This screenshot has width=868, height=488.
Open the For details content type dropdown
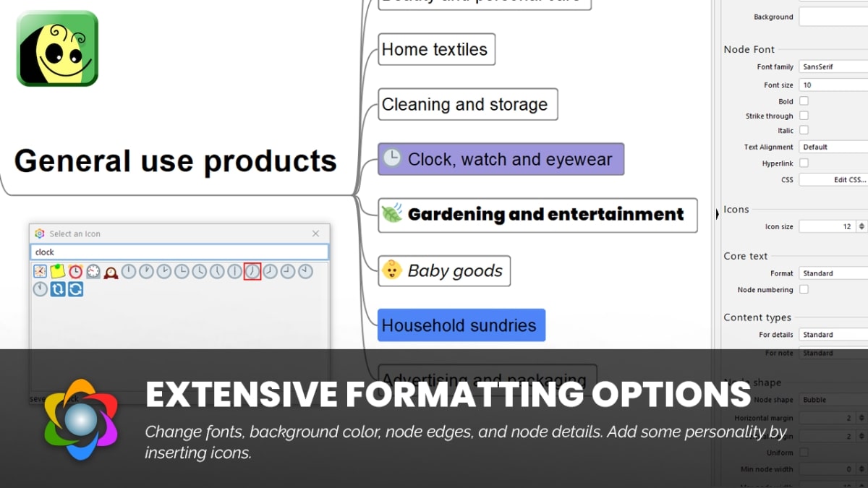coord(833,335)
